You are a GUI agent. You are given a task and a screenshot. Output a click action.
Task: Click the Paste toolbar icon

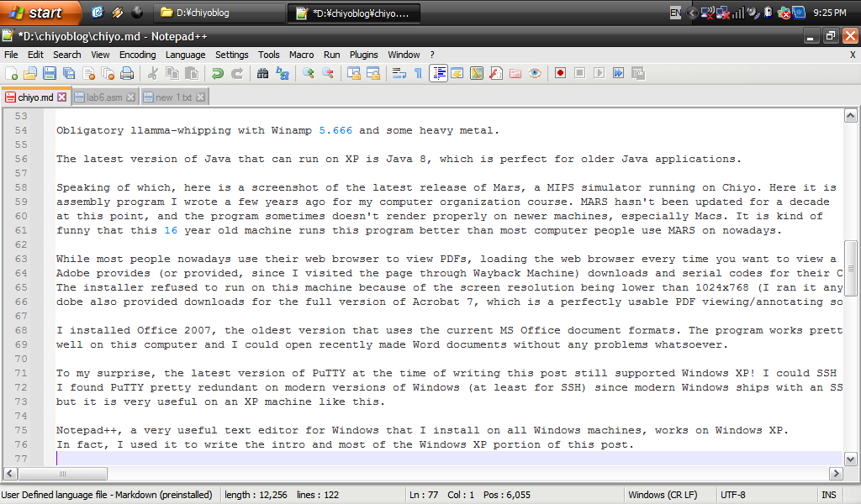(192, 73)
